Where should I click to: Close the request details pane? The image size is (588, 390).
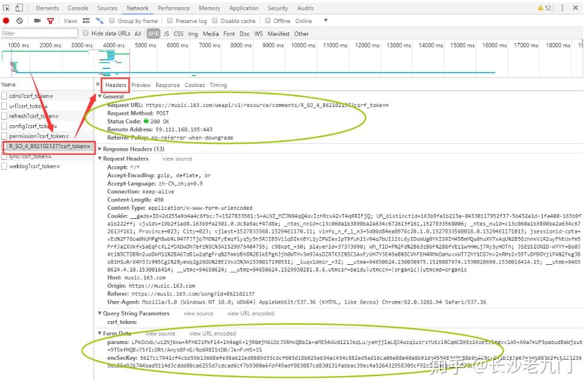click(x=98, y=85)
